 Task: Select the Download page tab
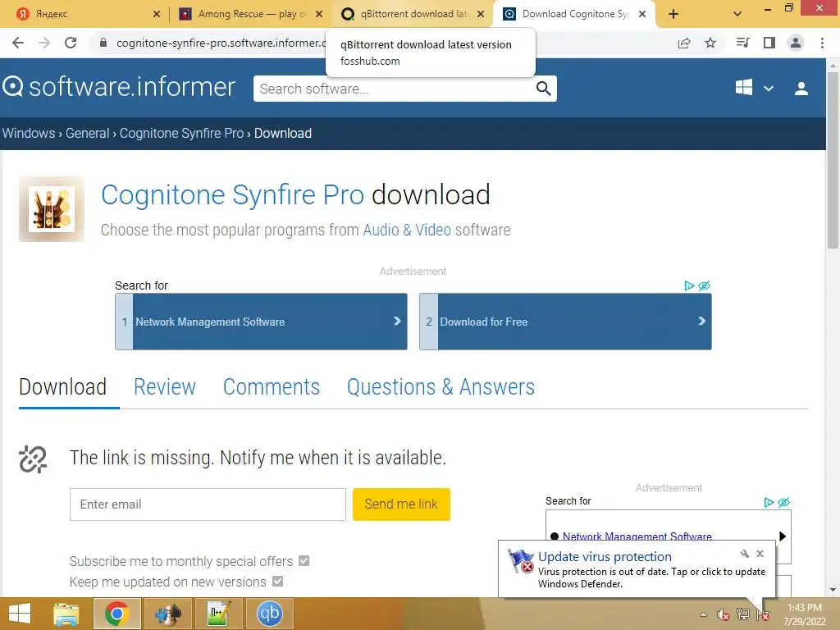pos(62,387)
